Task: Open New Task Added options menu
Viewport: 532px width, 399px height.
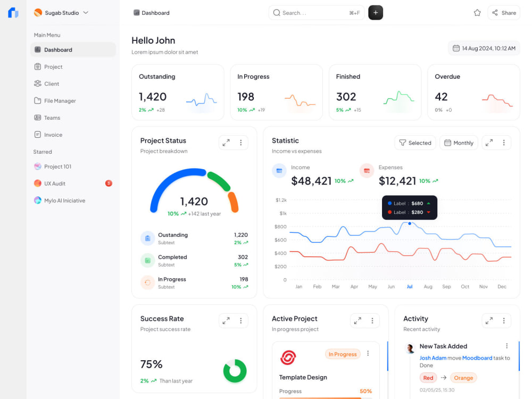Action: coord(507,346)
